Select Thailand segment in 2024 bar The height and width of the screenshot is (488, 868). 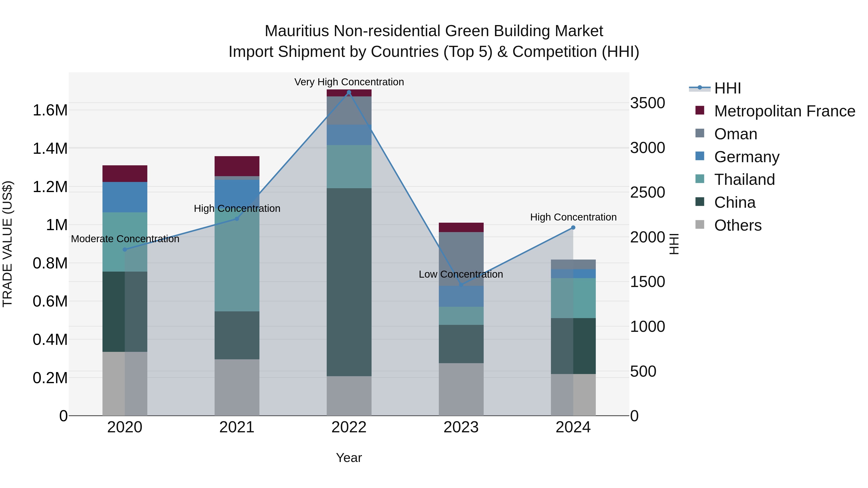pyautogui.click(x=573, y=298)
